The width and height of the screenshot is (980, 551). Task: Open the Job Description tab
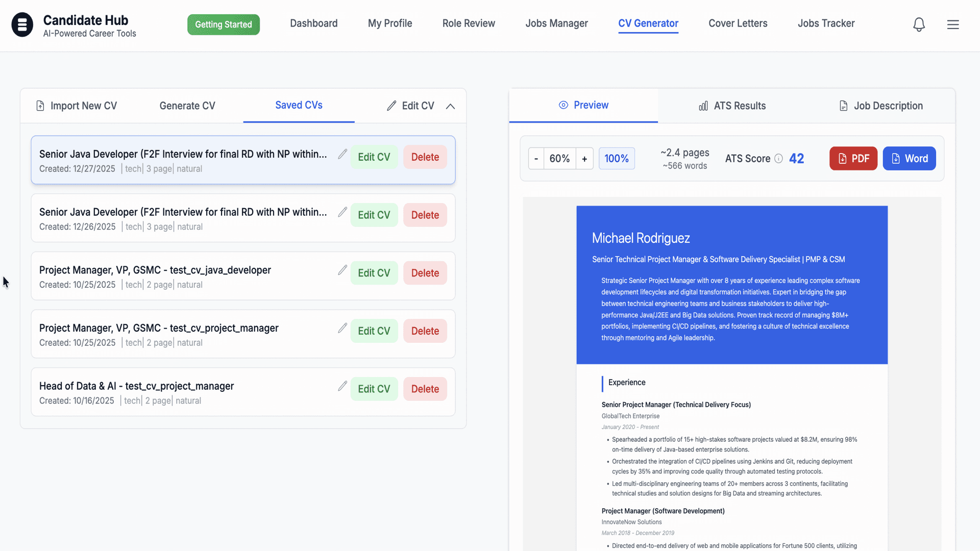[x=881, y=106]
